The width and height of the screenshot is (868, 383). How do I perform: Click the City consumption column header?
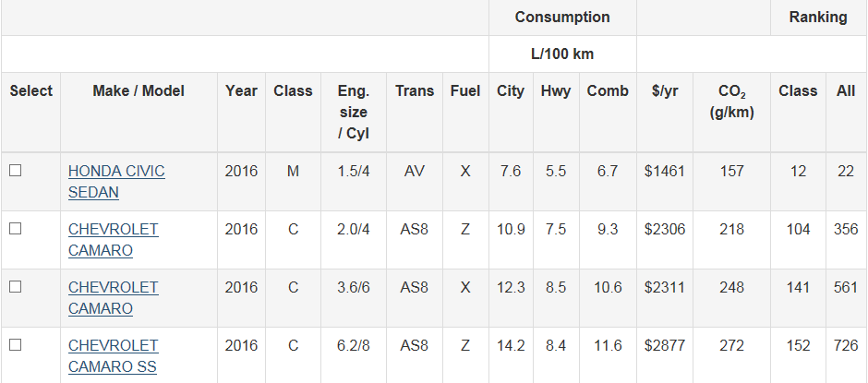[511, 91]
